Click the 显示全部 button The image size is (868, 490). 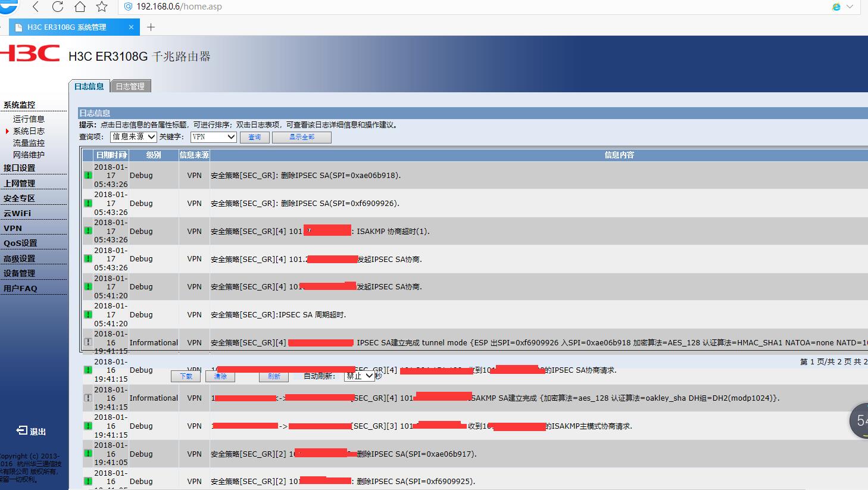[302, 138]
